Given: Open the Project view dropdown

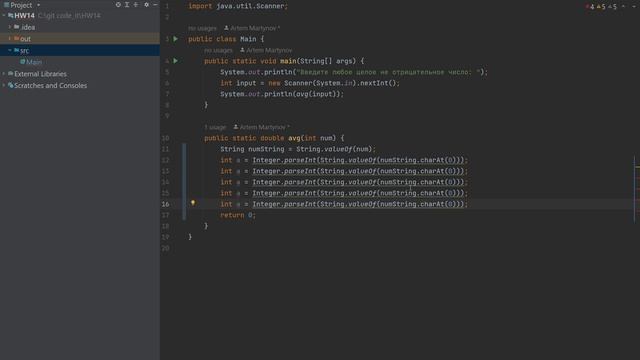Looking at the screenshot, I should click(x=38, y=5).
